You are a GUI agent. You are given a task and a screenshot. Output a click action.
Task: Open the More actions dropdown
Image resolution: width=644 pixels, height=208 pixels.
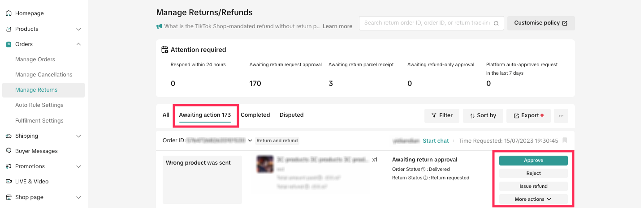coord(533,199)
